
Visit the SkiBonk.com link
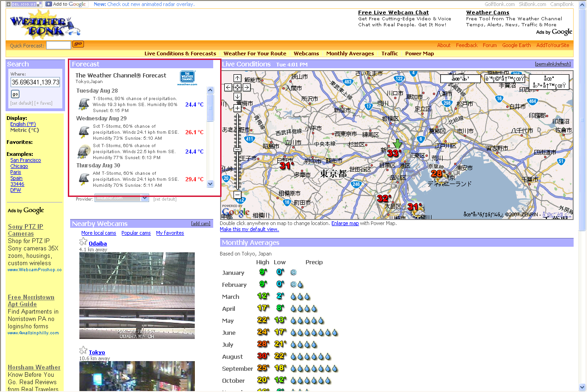532,4
